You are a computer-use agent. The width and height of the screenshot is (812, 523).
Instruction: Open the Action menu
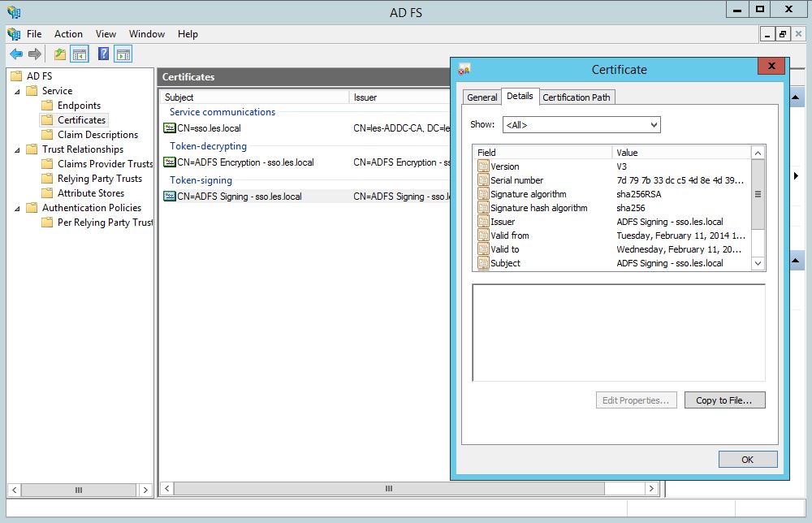68,34
